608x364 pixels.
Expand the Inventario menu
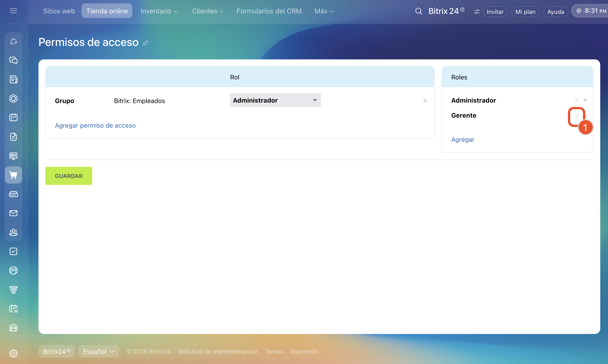coord(158,11)
